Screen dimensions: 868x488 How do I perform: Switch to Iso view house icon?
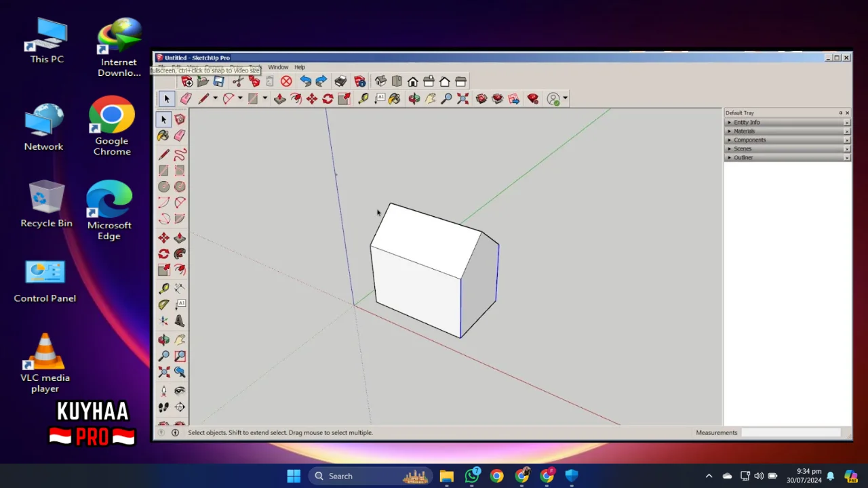[x=381, y=81]
